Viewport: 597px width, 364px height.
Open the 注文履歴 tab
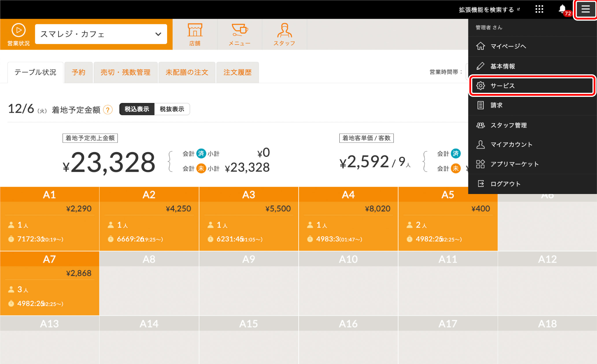click(237, 72)
